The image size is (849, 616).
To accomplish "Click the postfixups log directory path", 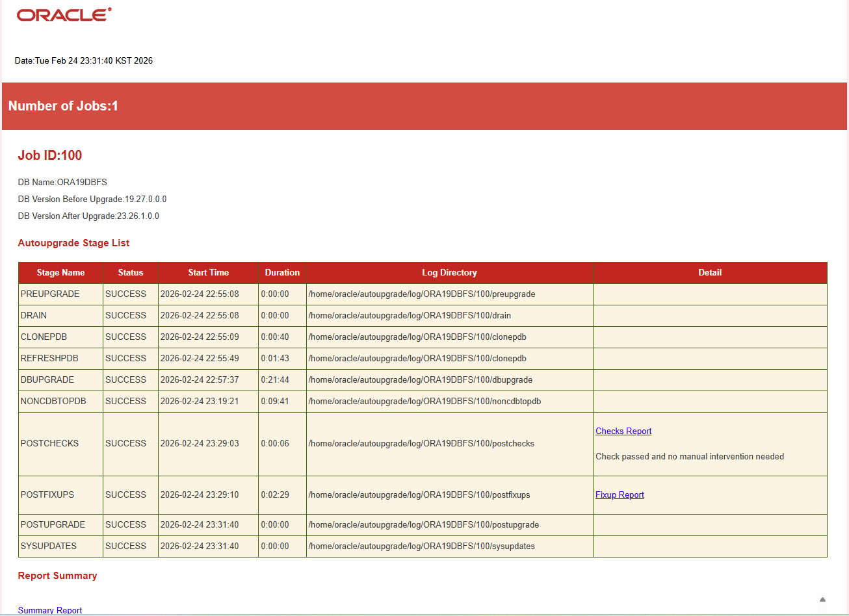I will tap(419, 495).
